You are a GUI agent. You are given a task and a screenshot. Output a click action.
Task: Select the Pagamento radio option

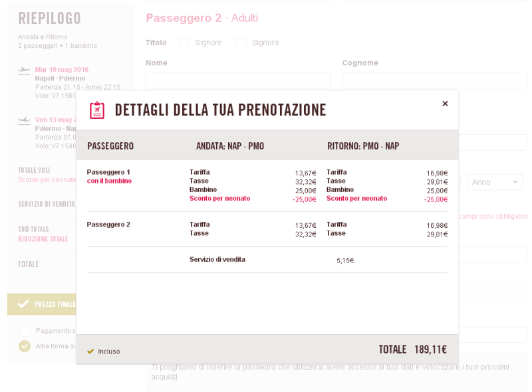[x=25, y=331]
